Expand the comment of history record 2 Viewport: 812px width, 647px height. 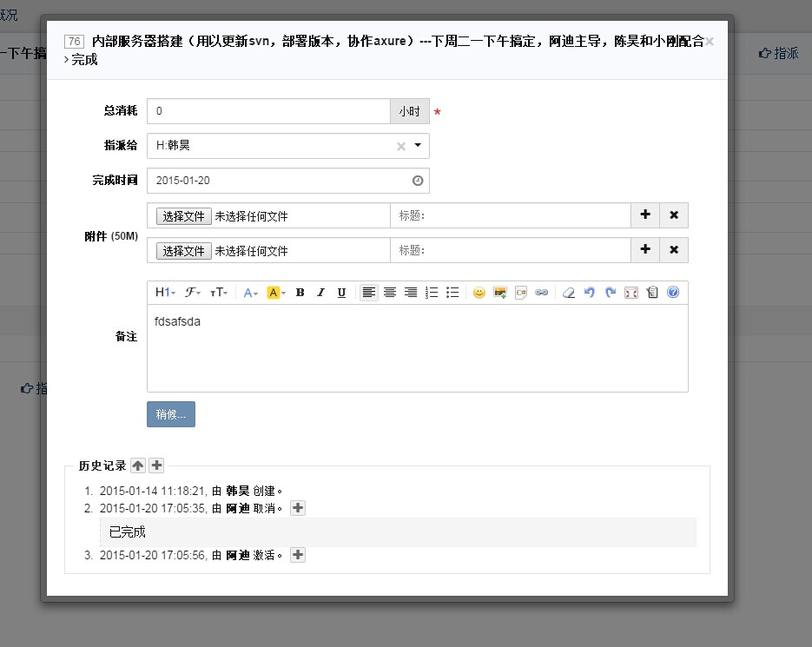298,508
